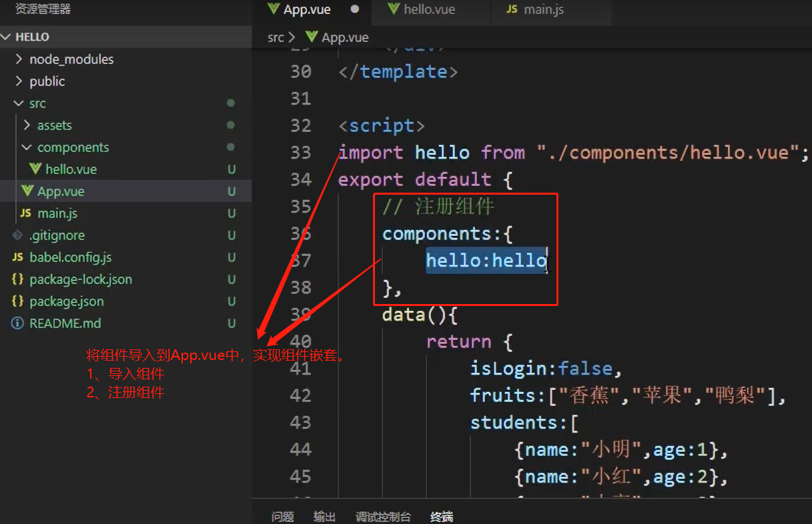Click the App.vue breadcrumb segment
This screenshot has height=524, width=812.
click(x=345, y=37)
